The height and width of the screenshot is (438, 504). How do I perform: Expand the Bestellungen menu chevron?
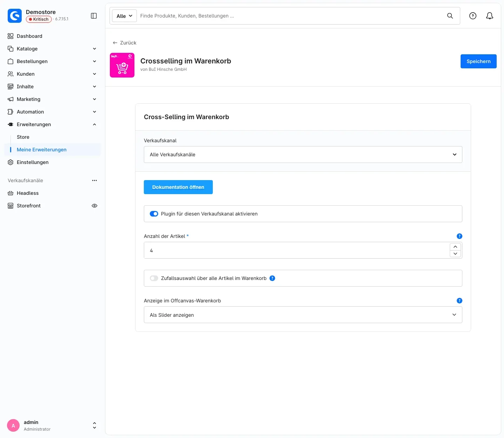coord(94,61)
